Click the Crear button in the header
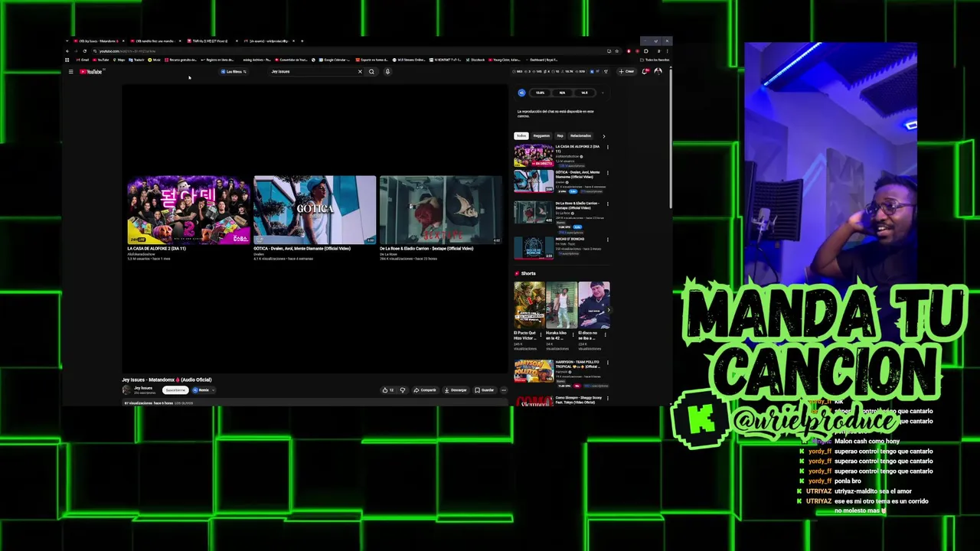This screenshot has height=551, width=980. [x=626, y=71]
